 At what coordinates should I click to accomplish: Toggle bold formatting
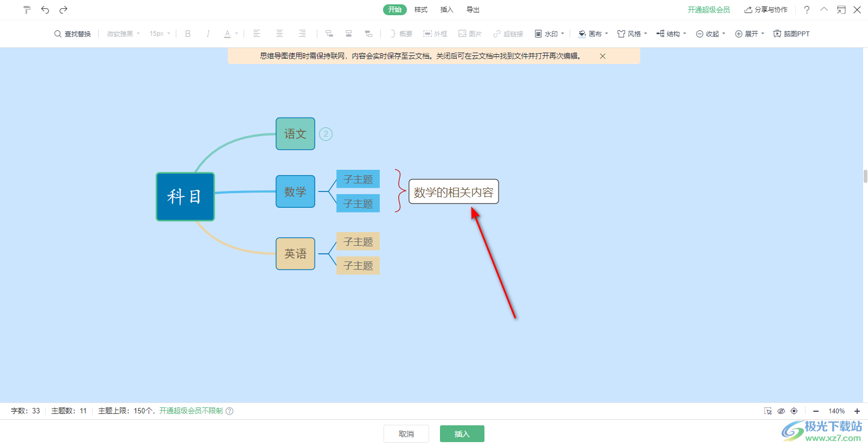point(188,34)
